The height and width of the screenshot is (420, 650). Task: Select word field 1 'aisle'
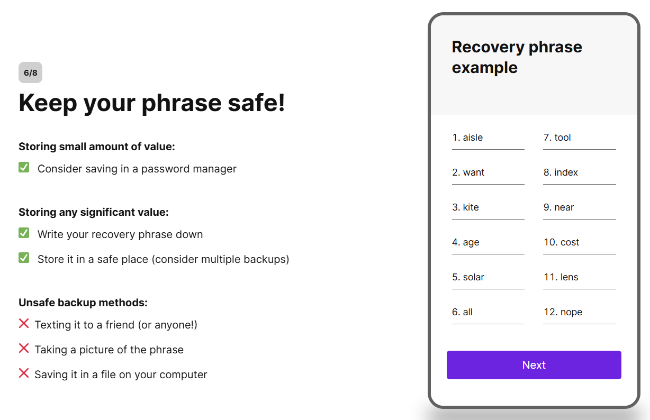487,138
